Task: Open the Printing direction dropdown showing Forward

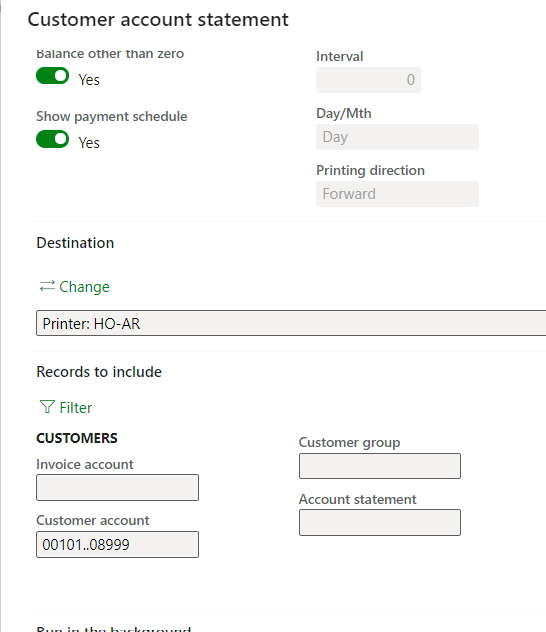Action: 397,194
